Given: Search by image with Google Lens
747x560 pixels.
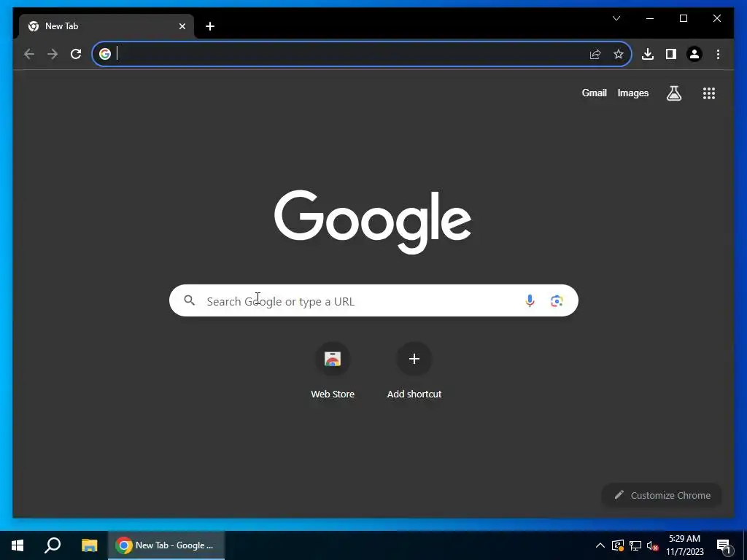Looking at the screenshot, I should click(557, 301).
